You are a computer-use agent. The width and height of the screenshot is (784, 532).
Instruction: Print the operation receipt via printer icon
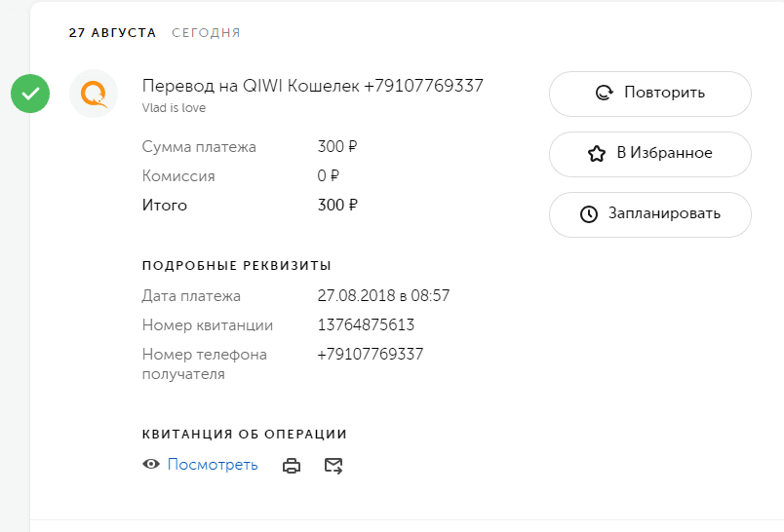tap(292, 466)
